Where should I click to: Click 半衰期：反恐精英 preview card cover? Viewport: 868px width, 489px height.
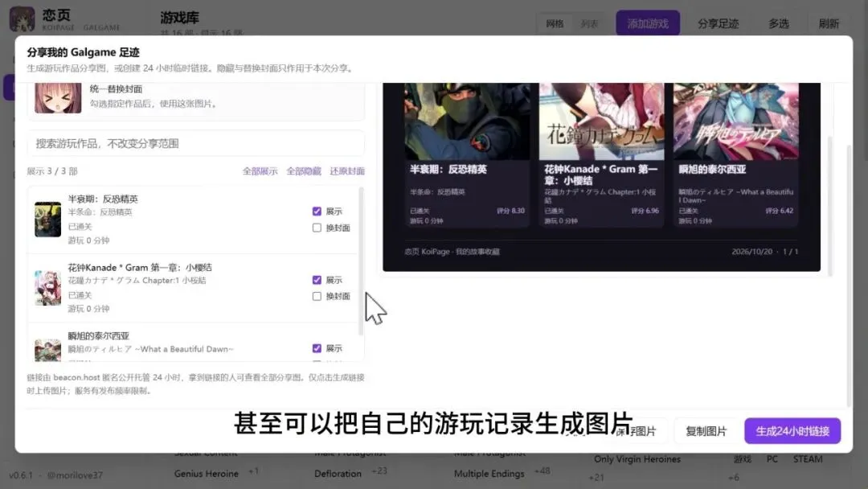467,121
